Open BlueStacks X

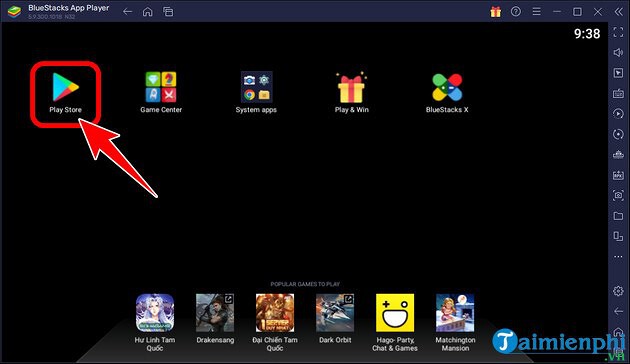coord(447,92)
